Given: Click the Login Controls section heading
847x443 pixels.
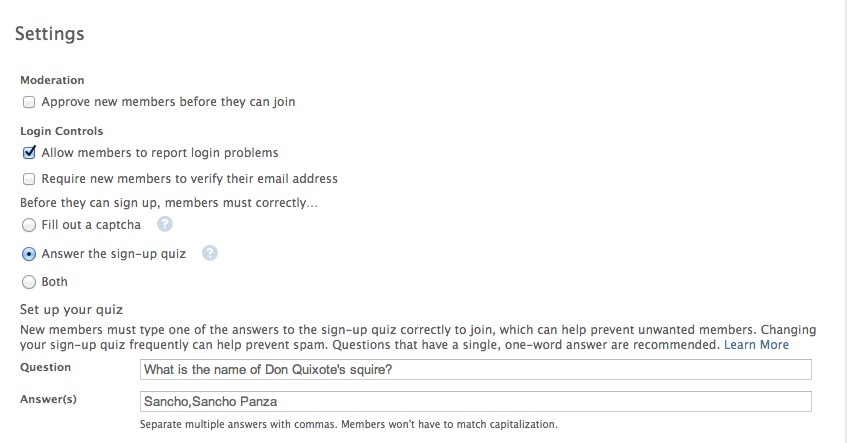Looking at the screenshot, I should point(62,131).
